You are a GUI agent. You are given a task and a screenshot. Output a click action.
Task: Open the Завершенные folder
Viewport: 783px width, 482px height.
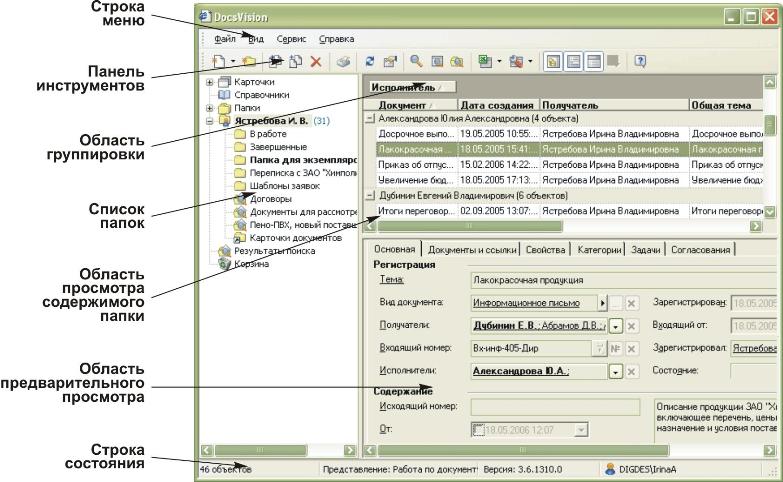[278, 147]
